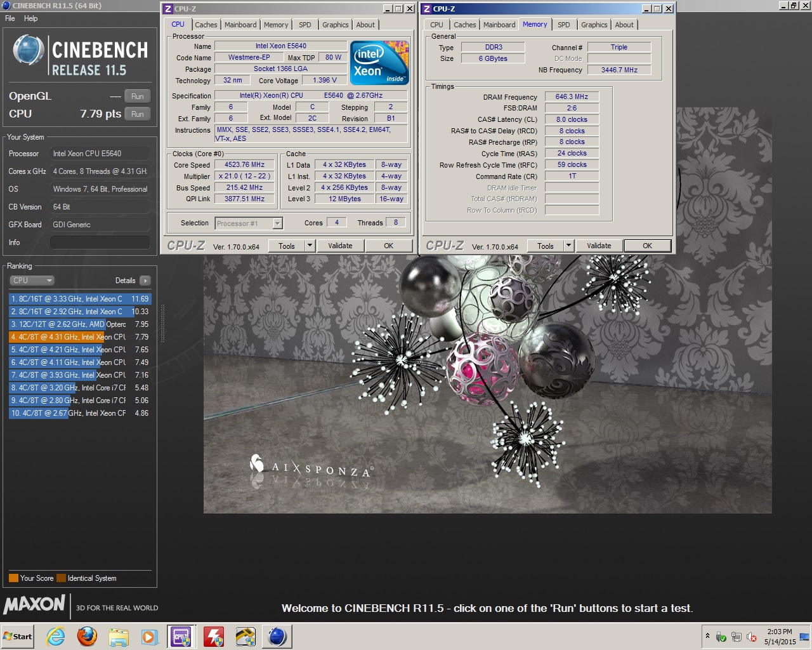Run the OpenGL benchmark
812x650 pixels.
tap(137, 96)
